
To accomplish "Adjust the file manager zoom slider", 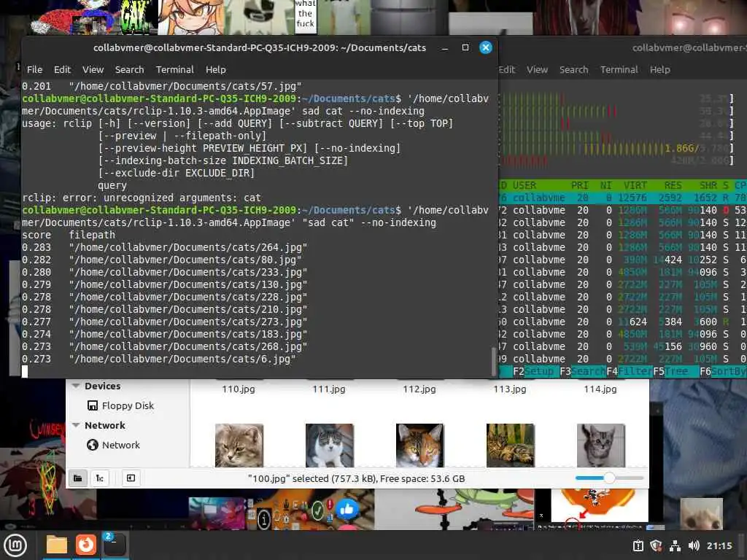I will point(609,478).
